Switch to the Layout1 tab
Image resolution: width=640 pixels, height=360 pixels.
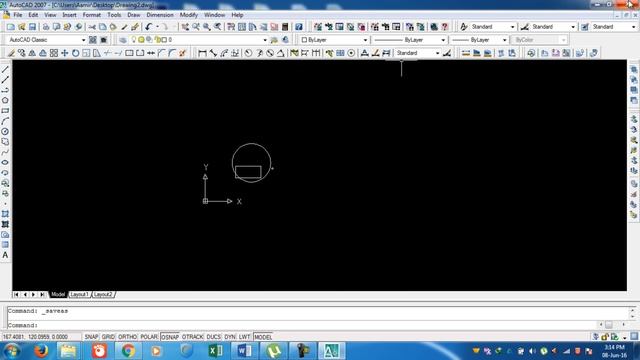pos(79,294)
